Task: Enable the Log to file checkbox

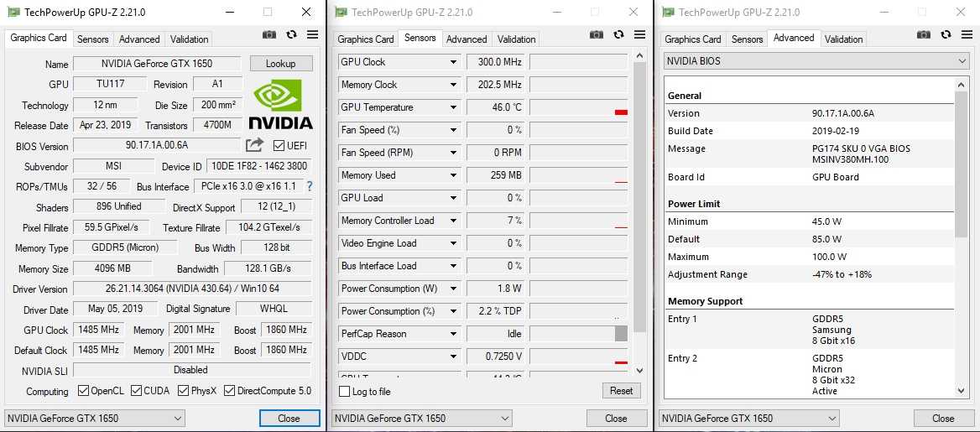Action: (x=344, y=392)
